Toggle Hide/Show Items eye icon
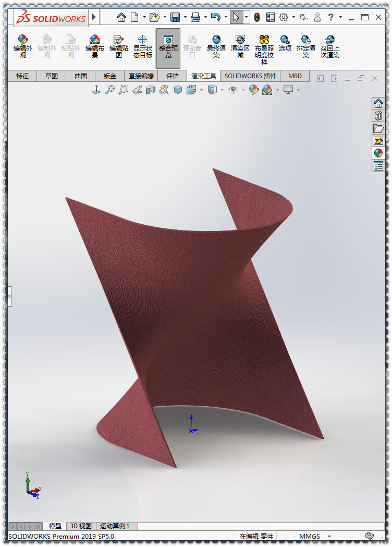This screenshot has height=547, width=392. pyautogui.click(x=233, y=90)
